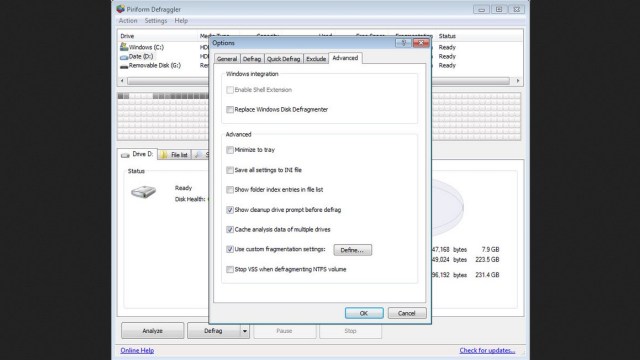Click the Drive D: tab icon
Image resolution: width=640 pixels, height=360 pixels.
coord(125,155)
